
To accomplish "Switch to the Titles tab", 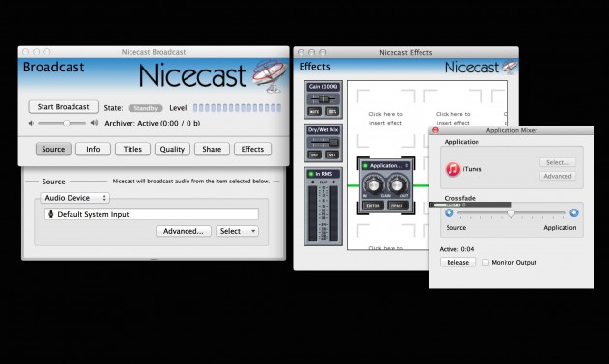I will click(x=132, y=149).
